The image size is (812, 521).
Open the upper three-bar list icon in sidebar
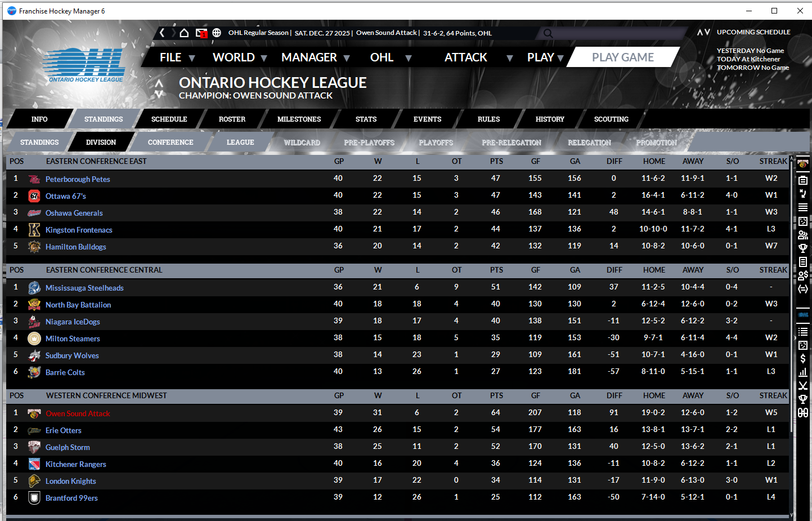point(803,207)
